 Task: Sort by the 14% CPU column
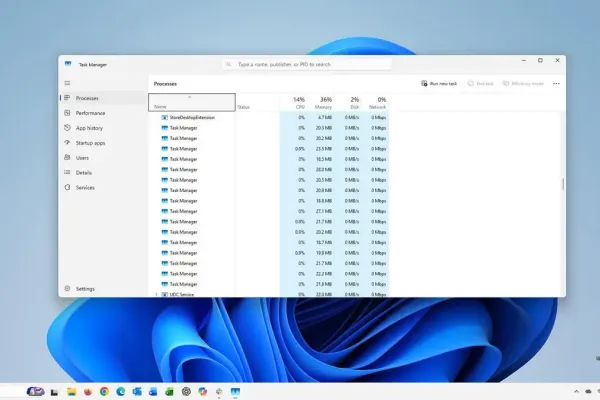click(x=293, y=102)
